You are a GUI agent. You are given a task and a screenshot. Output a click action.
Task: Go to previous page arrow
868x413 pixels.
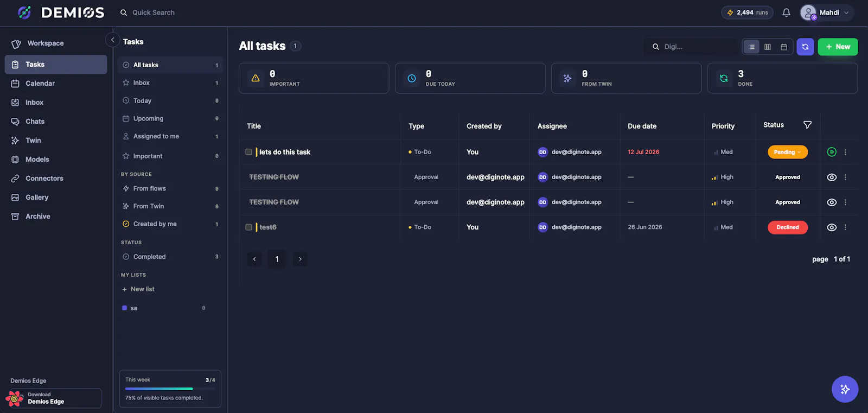[x=254, y=259]
